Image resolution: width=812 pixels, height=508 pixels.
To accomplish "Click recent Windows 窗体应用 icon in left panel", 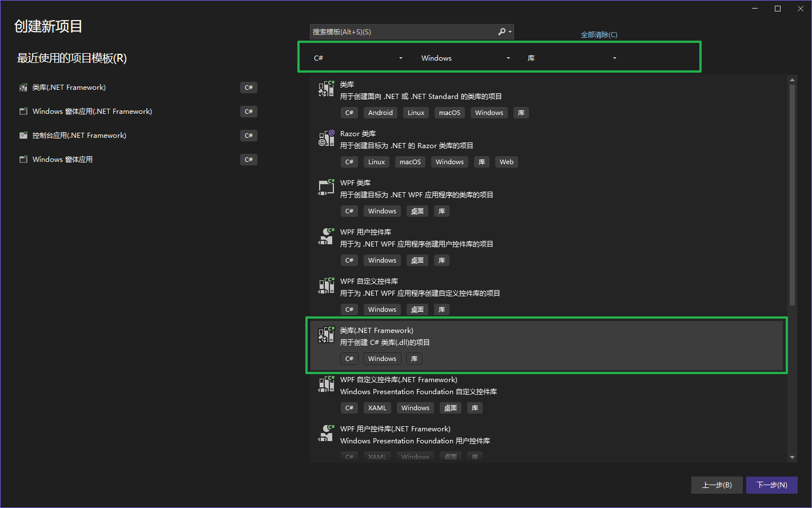I will pos(23,160).
